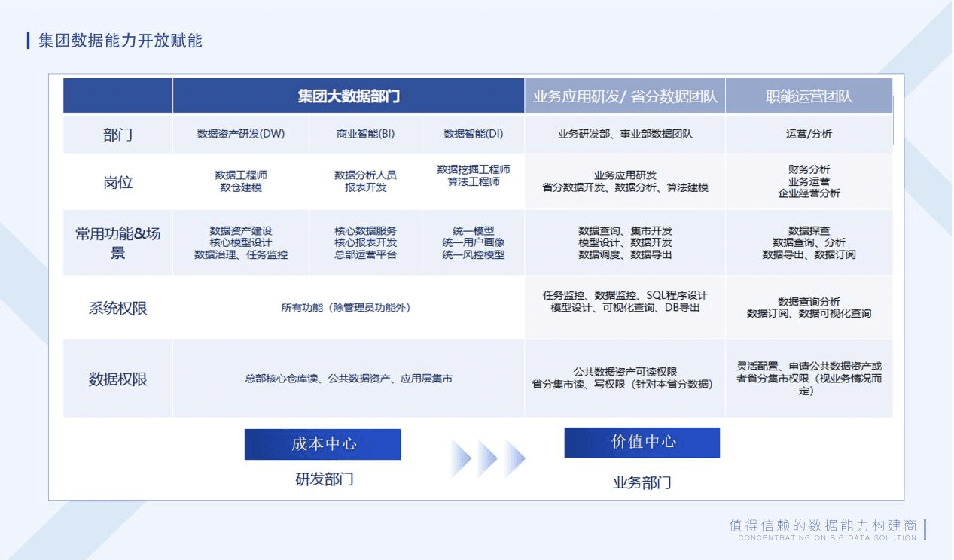Select the 职能运营团队 header cell

click(x=809, y=96)
